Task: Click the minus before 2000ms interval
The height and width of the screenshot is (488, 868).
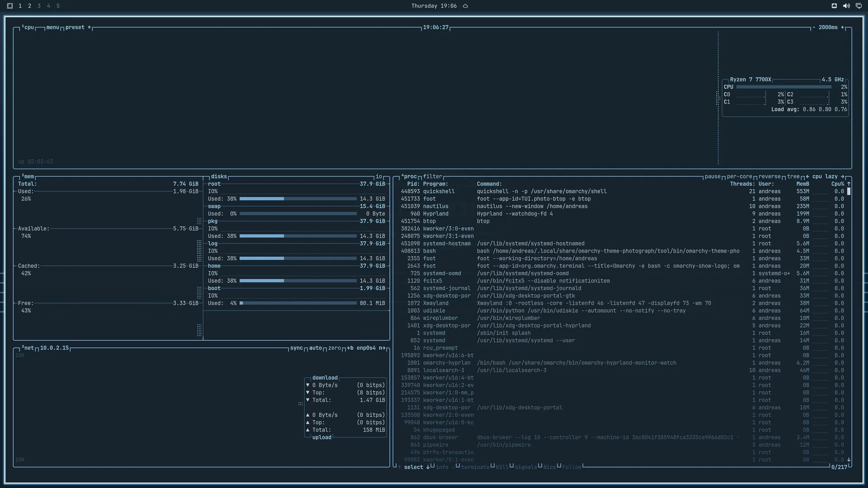Action: (814, 28)
